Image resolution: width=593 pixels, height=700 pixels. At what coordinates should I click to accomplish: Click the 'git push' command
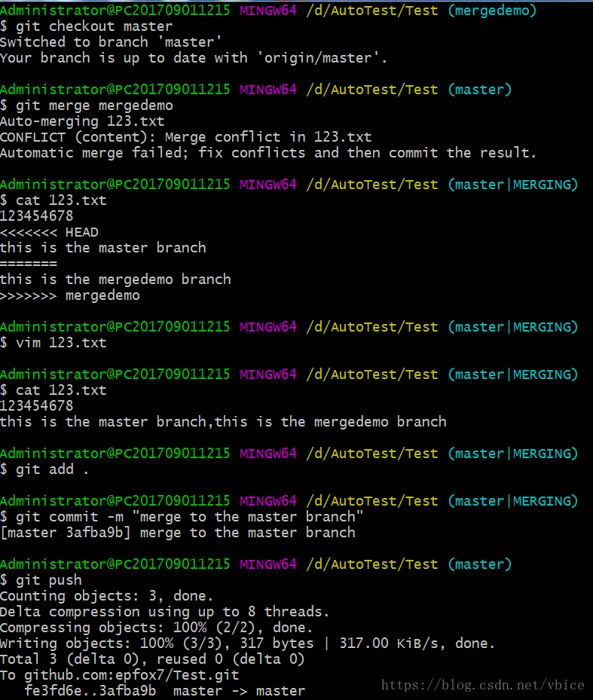[x=41, y=580]
